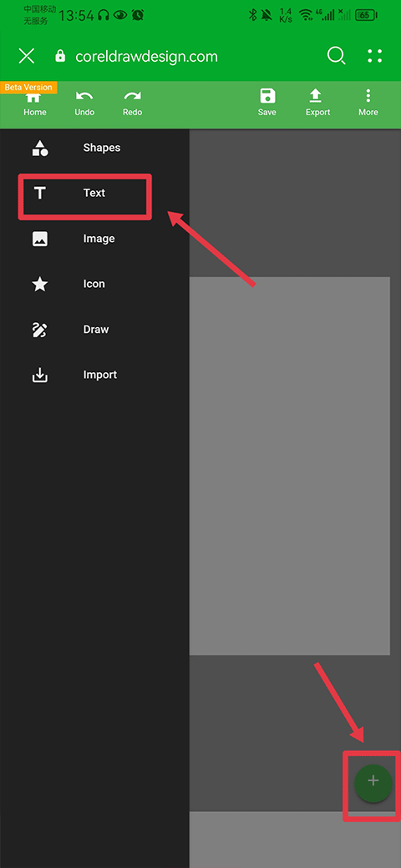Choose the Text tool T icon

40,193
